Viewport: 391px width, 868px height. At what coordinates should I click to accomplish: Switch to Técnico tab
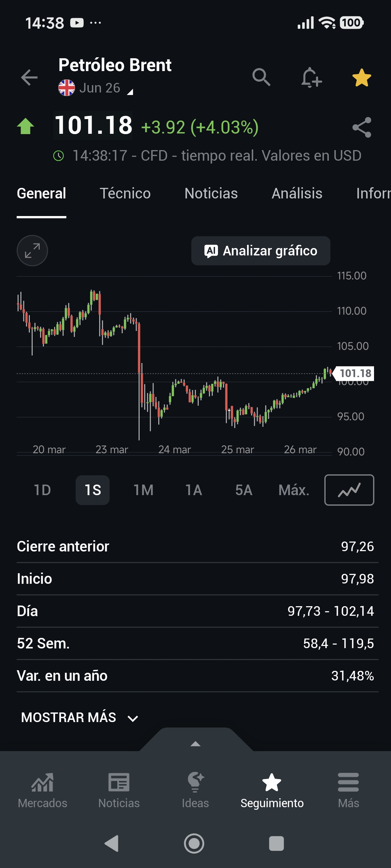click(125, 193)
